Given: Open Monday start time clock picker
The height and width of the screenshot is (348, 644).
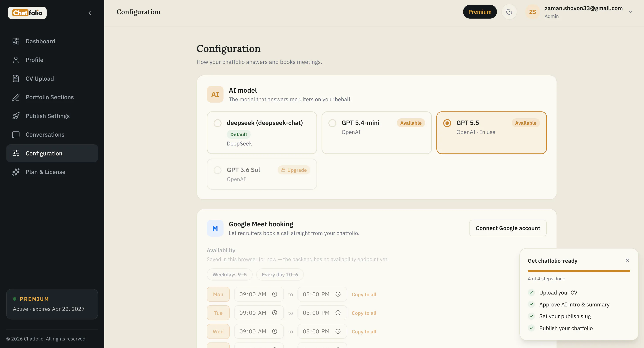Looking at the screenshot, I should click(x=275, y=294).
